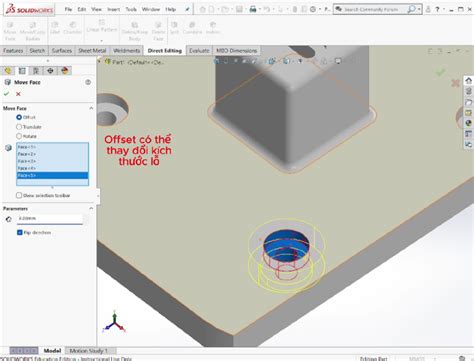
Task: Select Face<2> in selection list
Action: pyautogui.click(x=53, y=154)
